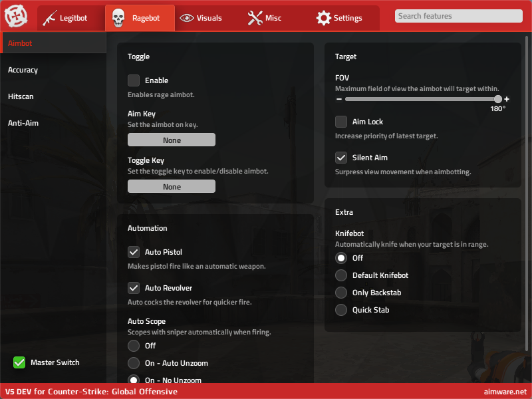
Task: Click the Search features field
Action: 458,16
